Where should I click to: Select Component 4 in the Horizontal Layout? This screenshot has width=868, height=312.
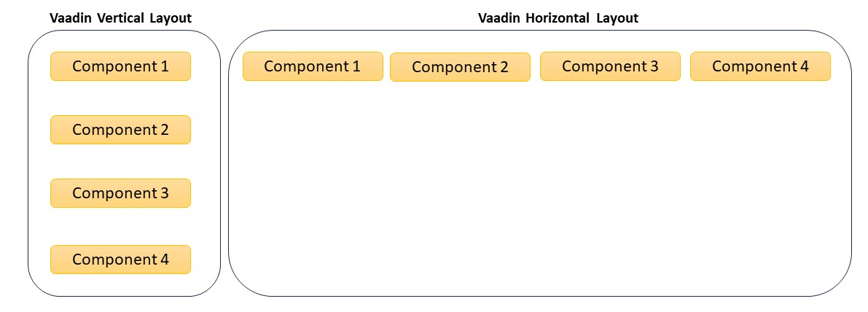click(x=760, y=66)
